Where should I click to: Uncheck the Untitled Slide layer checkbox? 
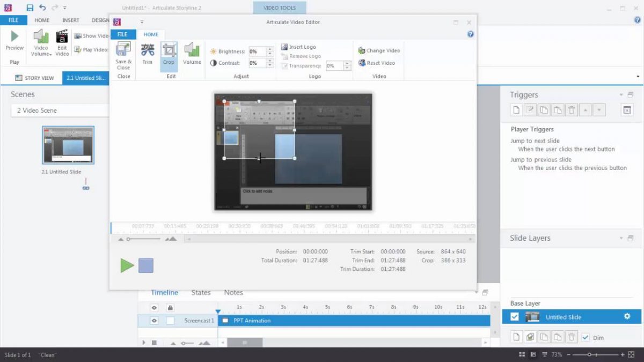point(515,316)
